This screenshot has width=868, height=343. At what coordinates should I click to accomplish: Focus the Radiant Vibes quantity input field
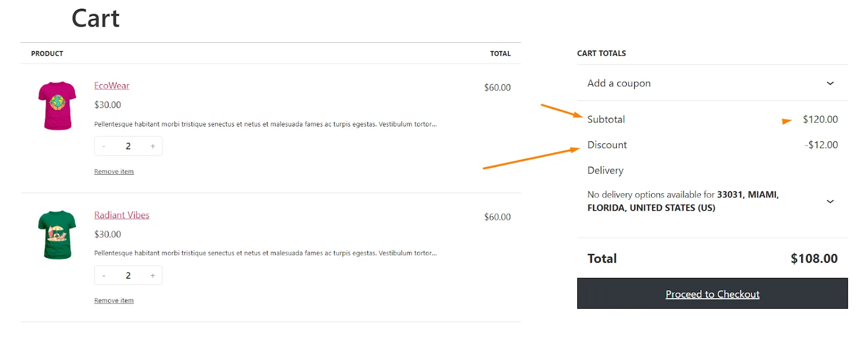click(x=128, y=276)
